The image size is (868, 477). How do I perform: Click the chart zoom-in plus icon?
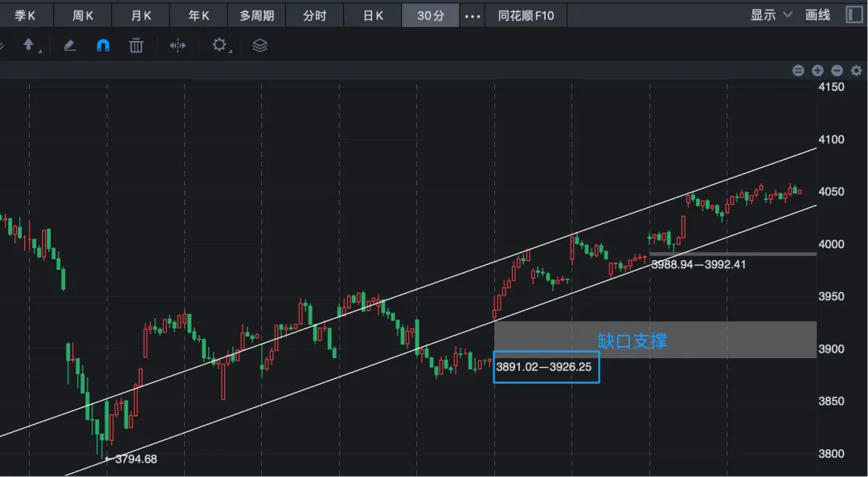pyautogui.click(x=817, y=71)
